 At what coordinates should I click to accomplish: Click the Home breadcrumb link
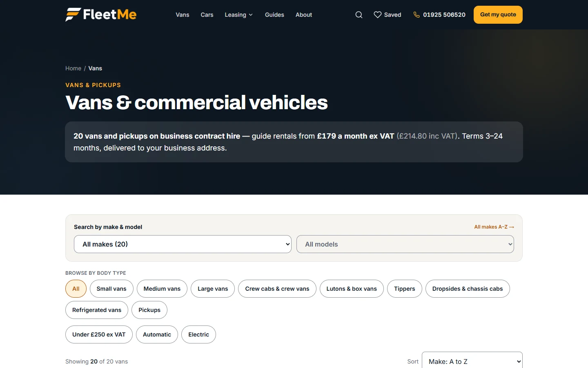(73, 68)
